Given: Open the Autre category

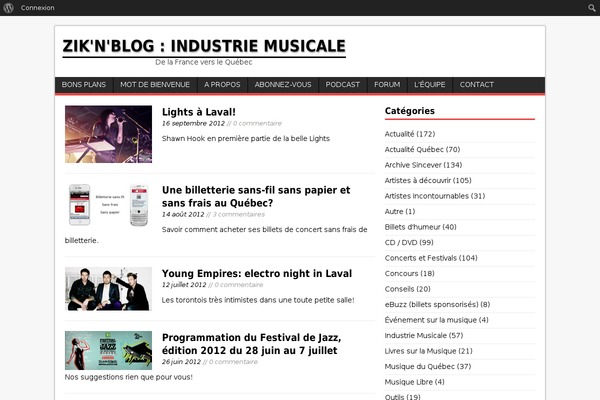Looking at the screenshot, I should point(400,212).
